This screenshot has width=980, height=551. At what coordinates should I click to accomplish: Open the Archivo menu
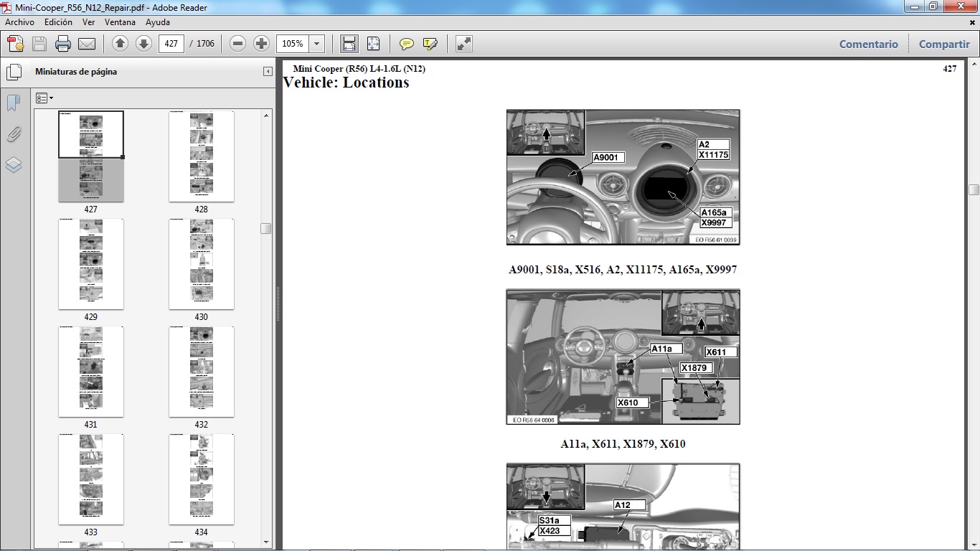pos(19,22)
